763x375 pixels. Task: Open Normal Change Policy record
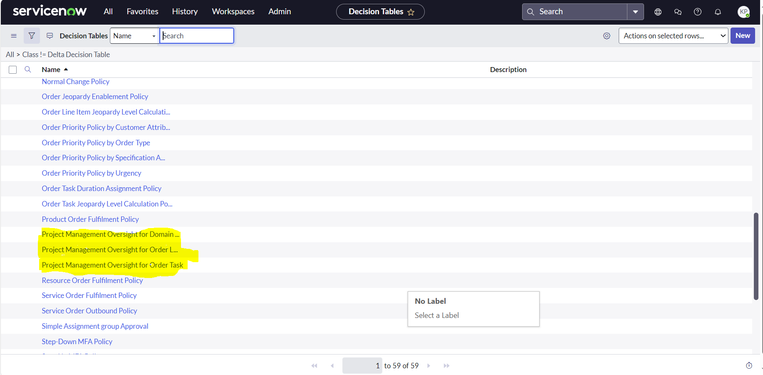pyautogui.click(x=75, y=82)
